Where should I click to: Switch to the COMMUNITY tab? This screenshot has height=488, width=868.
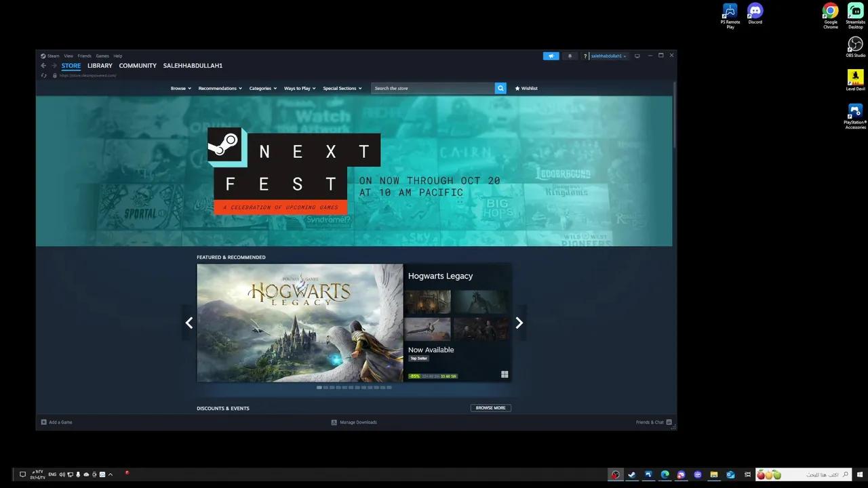(x=138, y=66)
